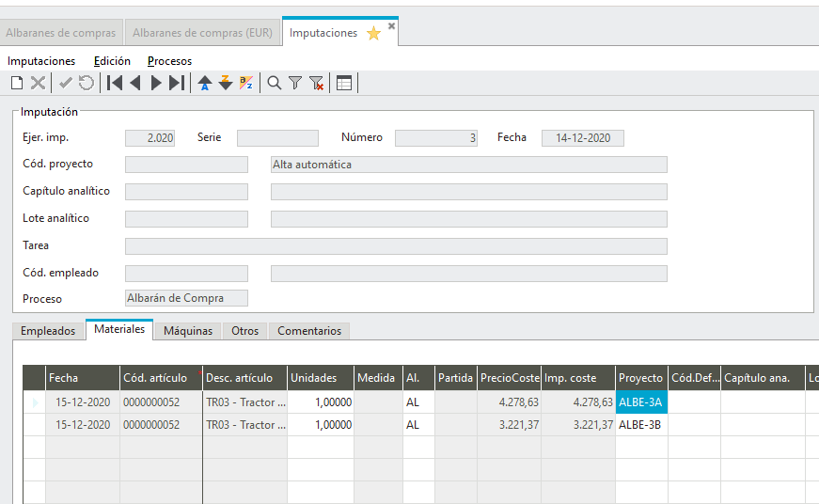Clear the filter with the red-X funnel

pos(317,83)
